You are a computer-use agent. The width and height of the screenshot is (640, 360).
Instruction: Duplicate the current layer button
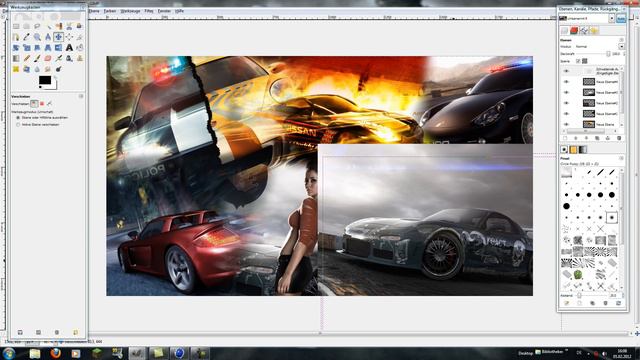coord(597,138)
